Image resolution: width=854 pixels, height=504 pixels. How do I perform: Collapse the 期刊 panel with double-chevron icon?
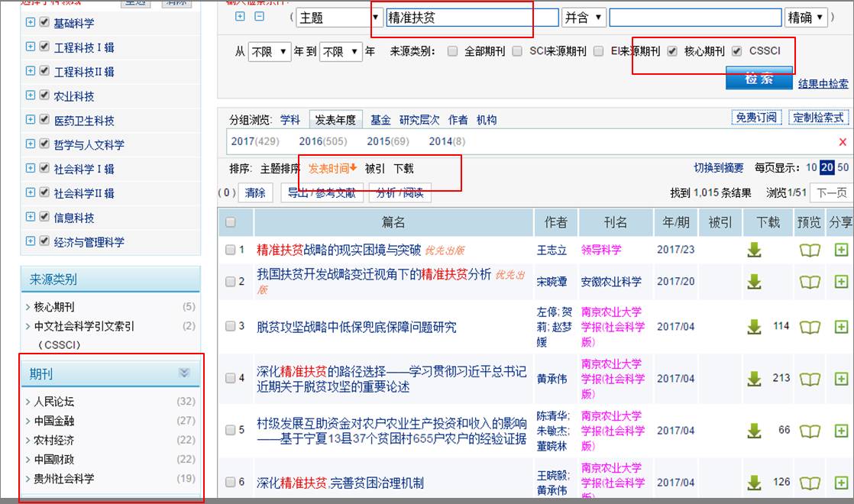point(184,373)
